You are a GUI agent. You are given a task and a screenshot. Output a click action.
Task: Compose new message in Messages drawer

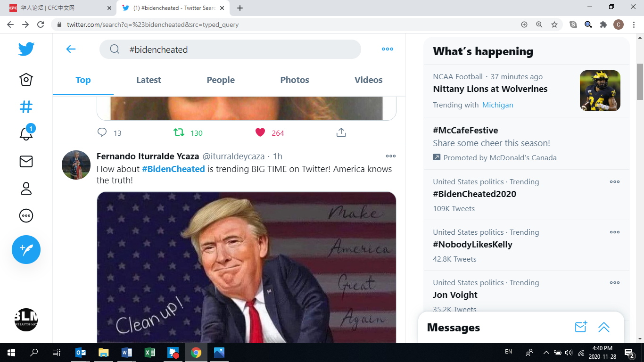point(581,327)
